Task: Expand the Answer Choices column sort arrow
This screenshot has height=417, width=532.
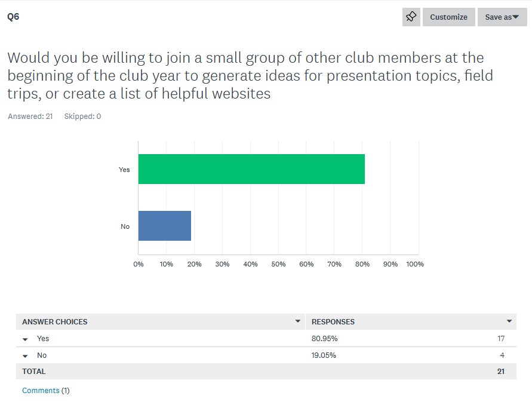Action: pyautogui.click(x=297, y=321)
